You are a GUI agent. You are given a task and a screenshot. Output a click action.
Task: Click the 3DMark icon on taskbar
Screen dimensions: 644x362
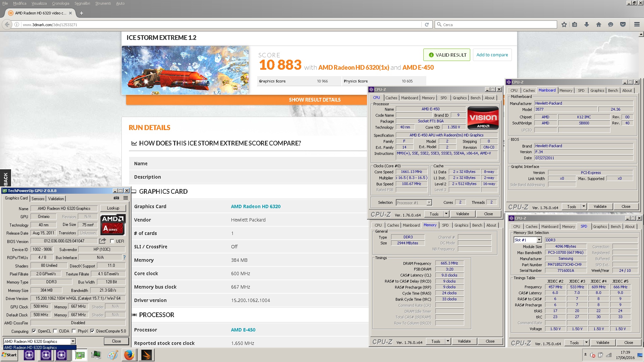pos(146,355)
